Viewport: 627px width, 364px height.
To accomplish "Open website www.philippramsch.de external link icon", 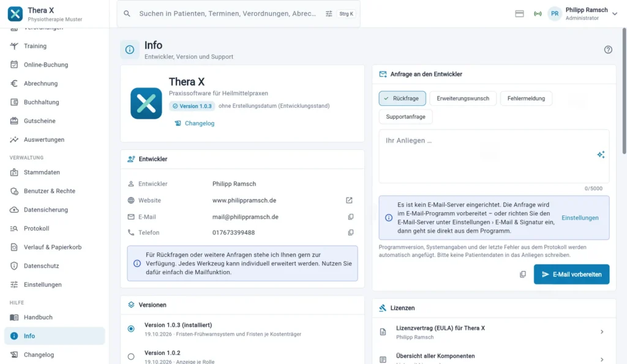I will tap(349, 200).
